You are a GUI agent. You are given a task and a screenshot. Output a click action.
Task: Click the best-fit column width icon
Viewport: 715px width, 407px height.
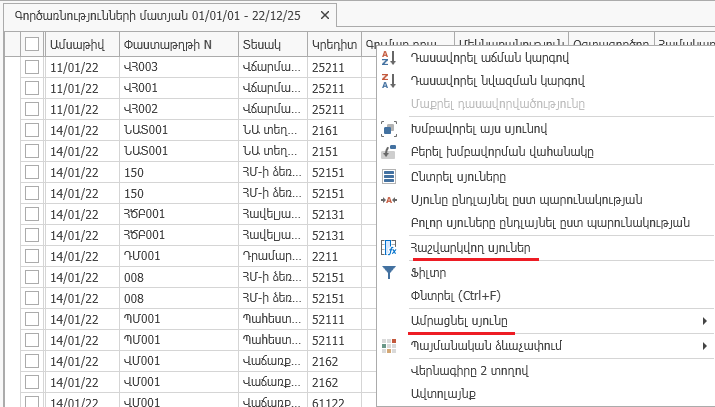390,199
